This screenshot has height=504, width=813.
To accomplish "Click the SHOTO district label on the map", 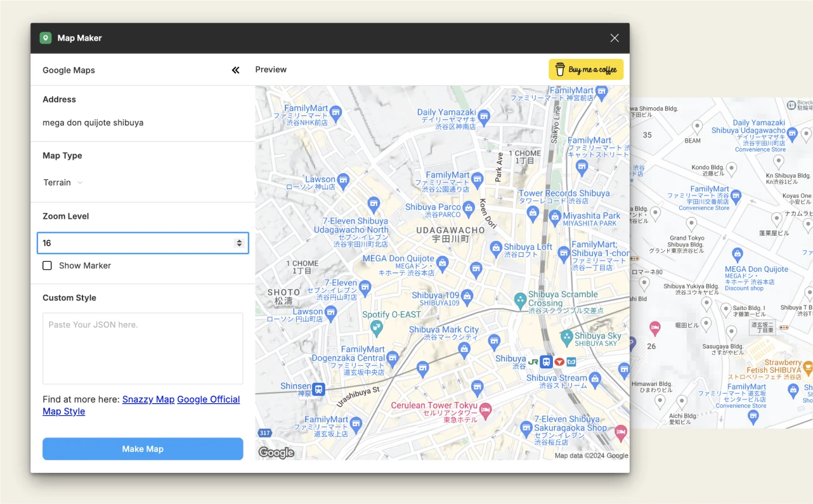I will point(283,292).
